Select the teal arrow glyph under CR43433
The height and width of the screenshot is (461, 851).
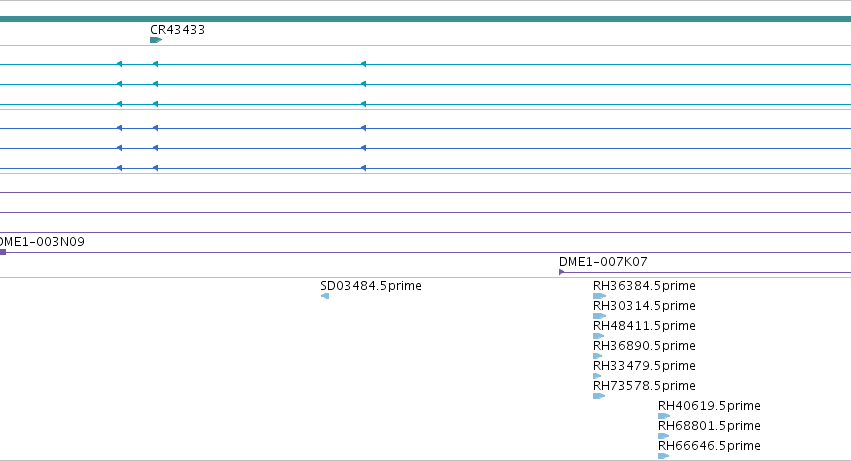coord(156,40)
